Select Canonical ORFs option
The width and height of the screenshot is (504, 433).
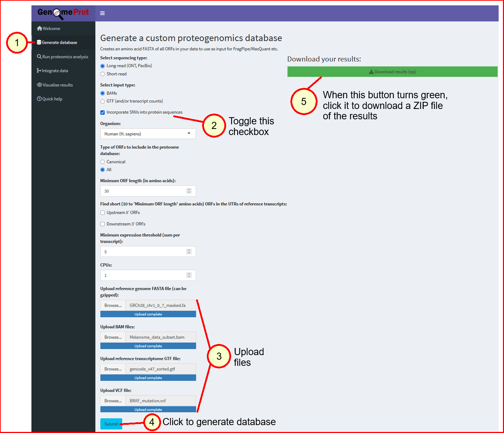click(x=103, y=162)
